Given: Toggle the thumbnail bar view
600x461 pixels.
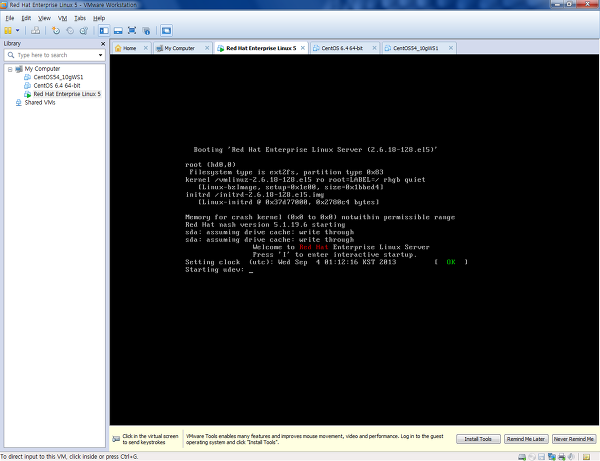Looking at the screenshot, I should [x=118, y=31].
